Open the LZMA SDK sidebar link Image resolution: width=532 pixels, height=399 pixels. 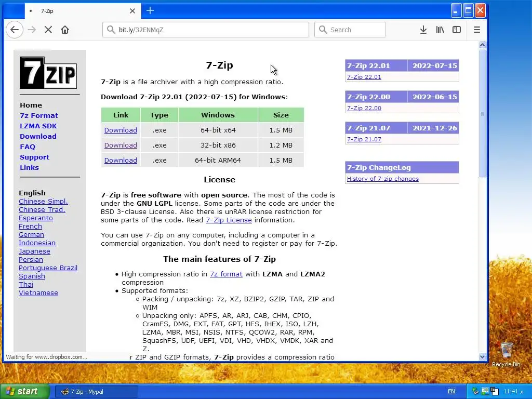tap(38, 126)
